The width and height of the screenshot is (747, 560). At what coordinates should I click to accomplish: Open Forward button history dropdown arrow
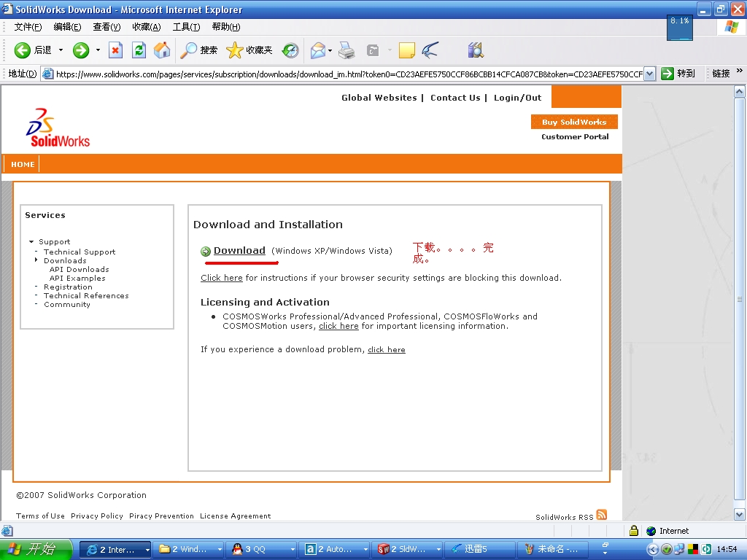98,50
